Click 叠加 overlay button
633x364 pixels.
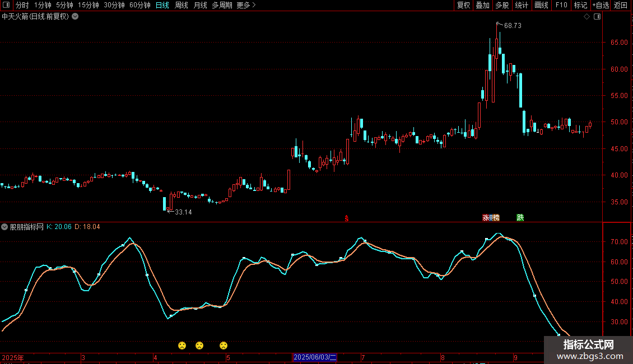tap(482, 5)
